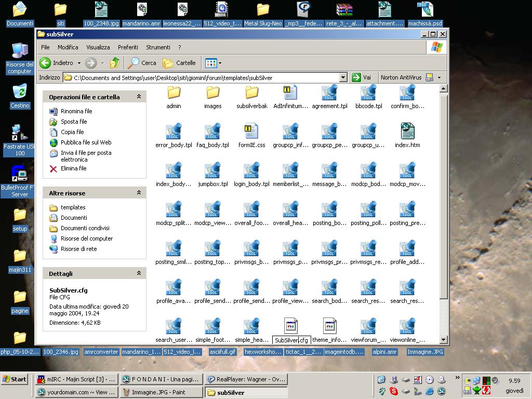Click the Vai go button
532x399 pixels.
coord(362,77)
